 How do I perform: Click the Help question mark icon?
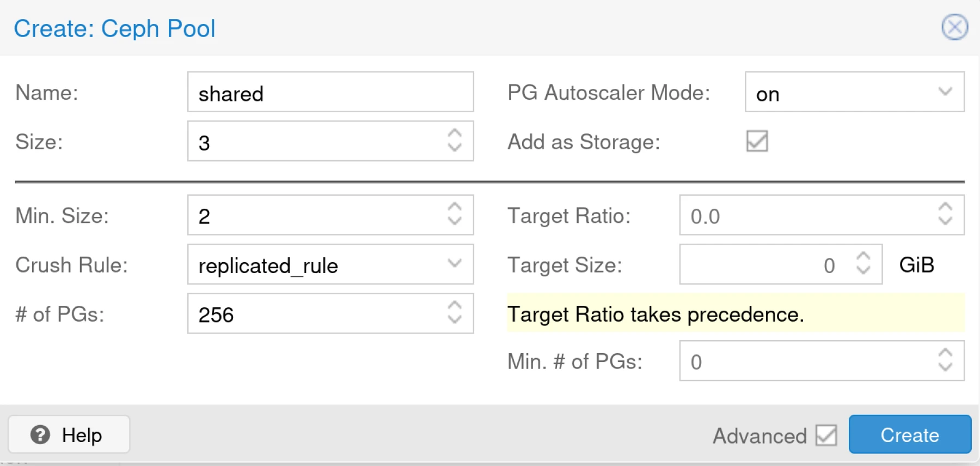click(x=39, y=434)
